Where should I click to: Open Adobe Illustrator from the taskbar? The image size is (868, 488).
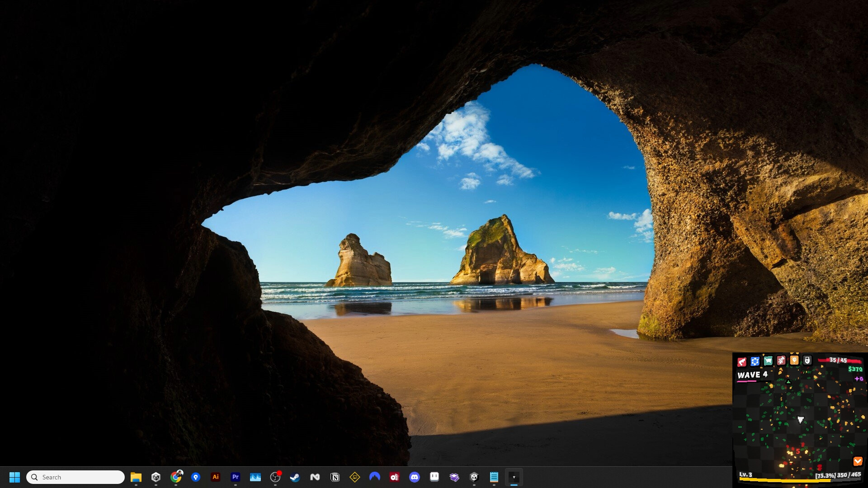[x=216, y=477]
